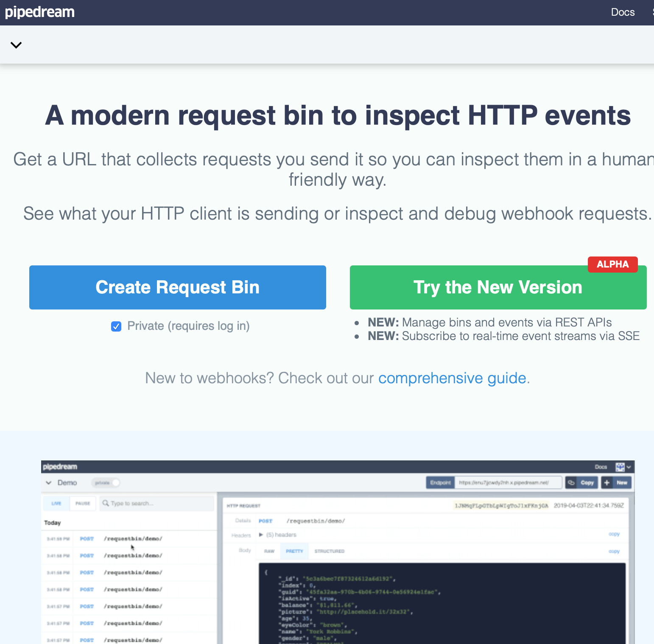This screenshot has width=654, height=644.
Task: Click the red ALPHA badge
Action: point(612,264)
